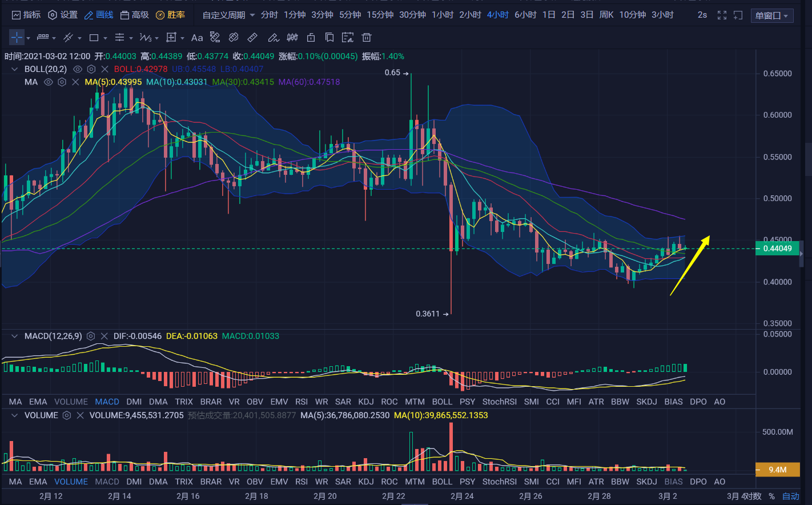Image resolution: width=812 pixels, height=505 pixels.
Task: Open the 单窗口 window layout dropdown
Action: 772,15
